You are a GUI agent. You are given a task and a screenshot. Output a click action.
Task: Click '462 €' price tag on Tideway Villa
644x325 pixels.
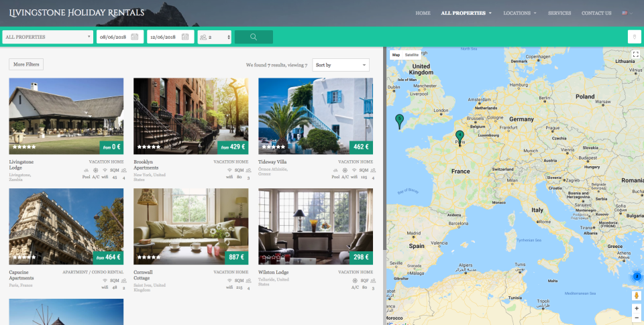click(x=361, y=147)
